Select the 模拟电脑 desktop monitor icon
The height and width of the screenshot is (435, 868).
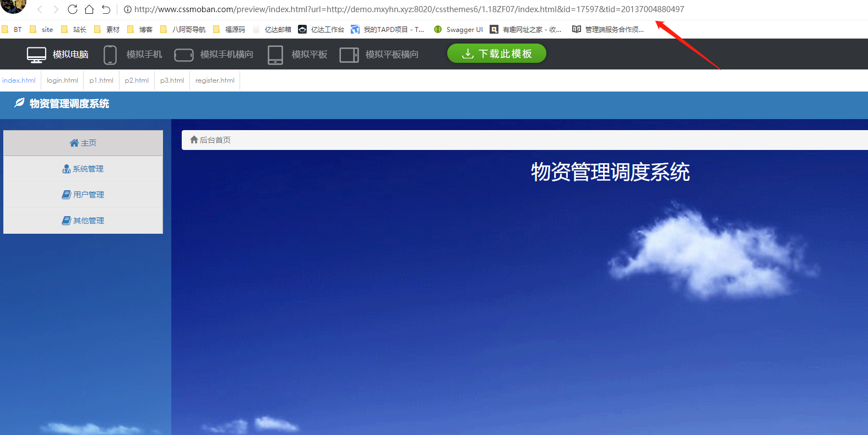tap(37, 55)
